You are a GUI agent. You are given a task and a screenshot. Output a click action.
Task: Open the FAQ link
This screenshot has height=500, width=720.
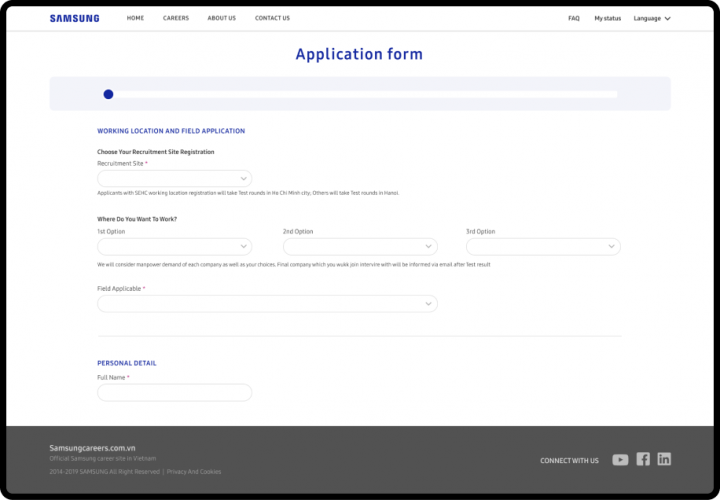click(574, 18)
